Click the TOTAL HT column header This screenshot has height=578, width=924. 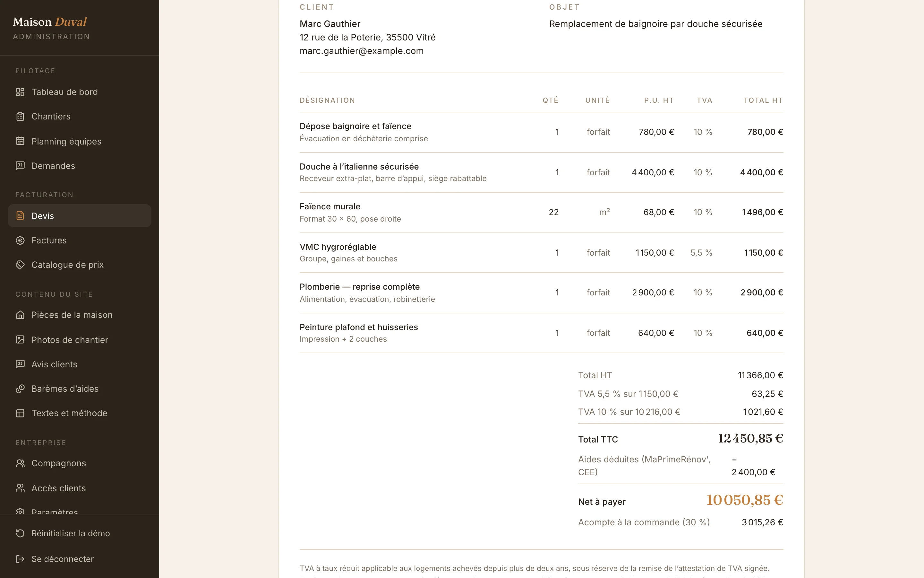pos(763,100)
